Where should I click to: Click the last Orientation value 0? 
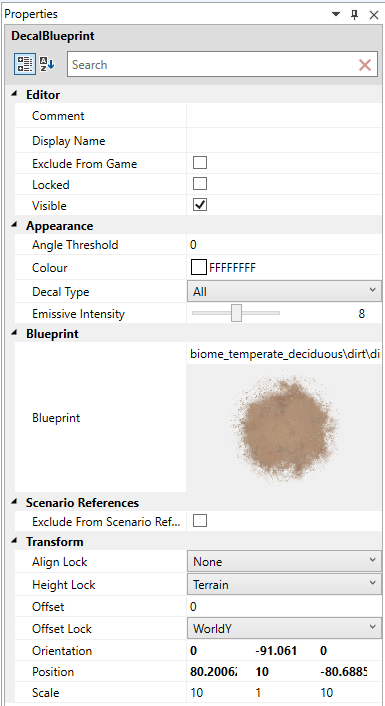(323, 651)
